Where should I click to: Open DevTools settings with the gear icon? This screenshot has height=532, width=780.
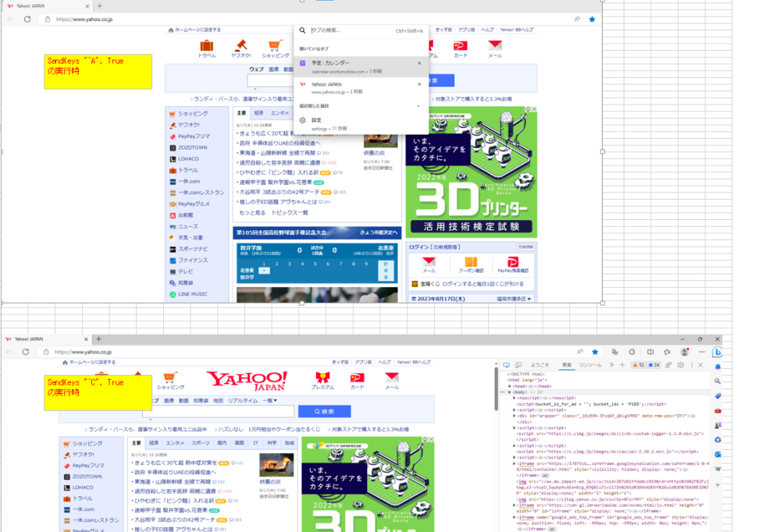(679, 365)
